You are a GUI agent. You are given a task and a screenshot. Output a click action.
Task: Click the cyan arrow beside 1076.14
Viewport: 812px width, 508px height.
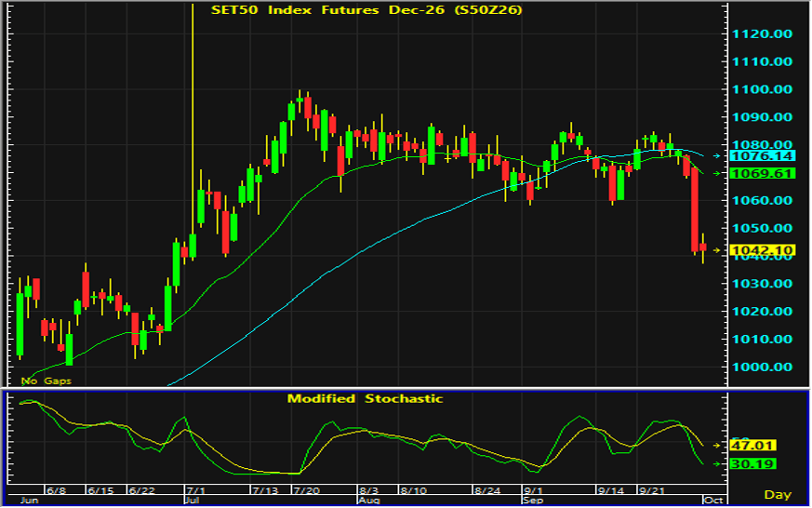[x=717, y=156]
